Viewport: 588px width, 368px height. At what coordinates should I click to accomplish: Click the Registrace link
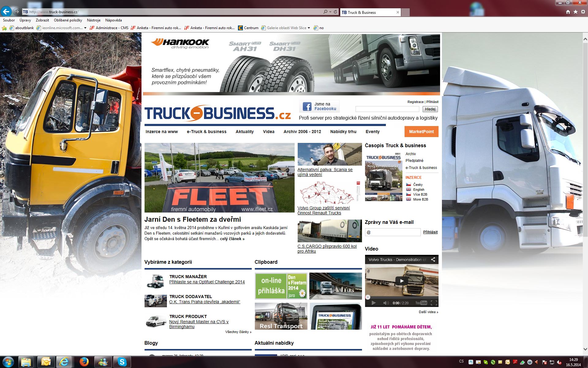tap(416, 102)
